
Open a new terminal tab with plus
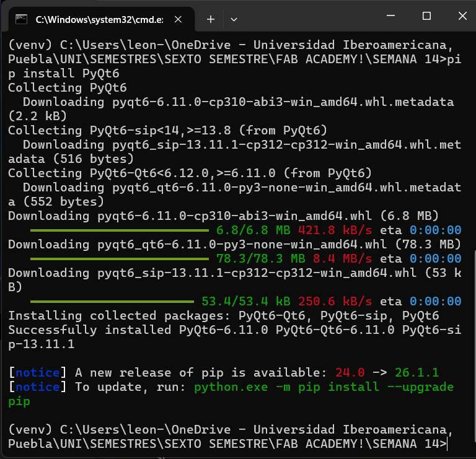(210, 19)
